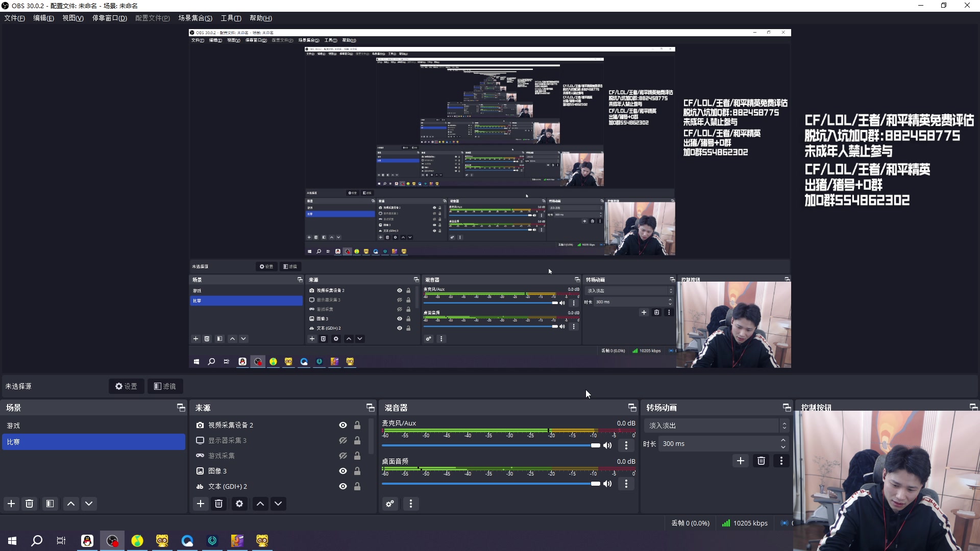This screenshot has height=551, width=980.
Task: Mute the 麦克风/Aux speaker icon
Action: click(607, 445)
